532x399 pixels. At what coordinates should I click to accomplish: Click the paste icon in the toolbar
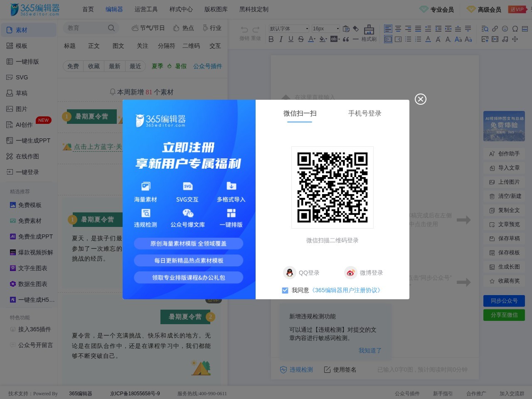(346, 29)
